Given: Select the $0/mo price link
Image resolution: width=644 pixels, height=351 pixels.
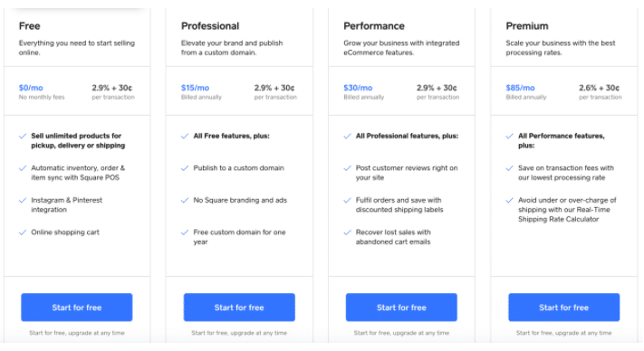Looking at the screenshot, I should click(31, 88).
